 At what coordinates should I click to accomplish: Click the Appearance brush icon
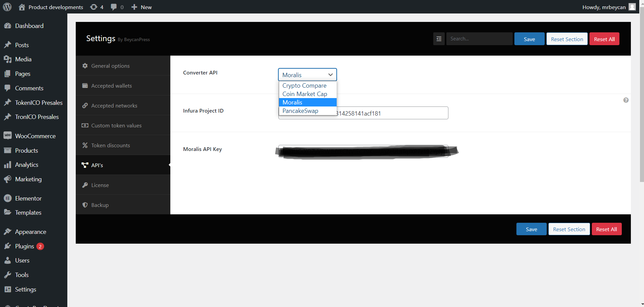tap(7, 232)
